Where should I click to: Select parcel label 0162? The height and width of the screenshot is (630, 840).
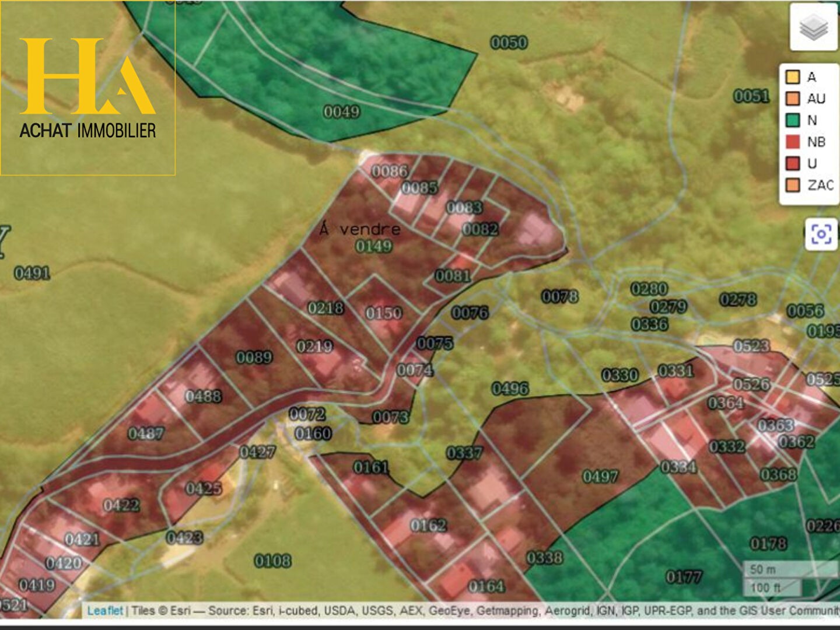(x=428, y=525)
